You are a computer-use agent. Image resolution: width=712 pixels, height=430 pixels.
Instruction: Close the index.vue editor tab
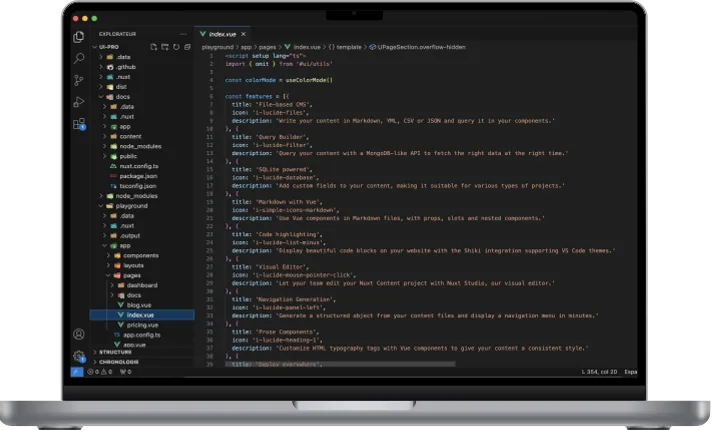pos(243,34)
